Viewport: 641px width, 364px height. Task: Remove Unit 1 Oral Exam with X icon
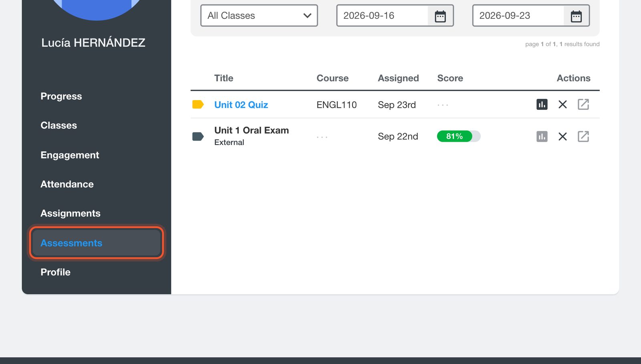tap(562, 137)
